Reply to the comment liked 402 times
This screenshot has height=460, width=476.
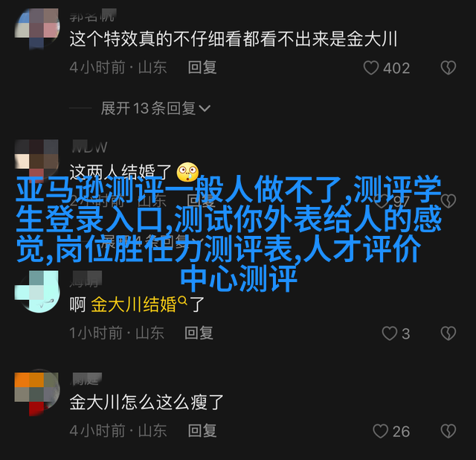202,68
